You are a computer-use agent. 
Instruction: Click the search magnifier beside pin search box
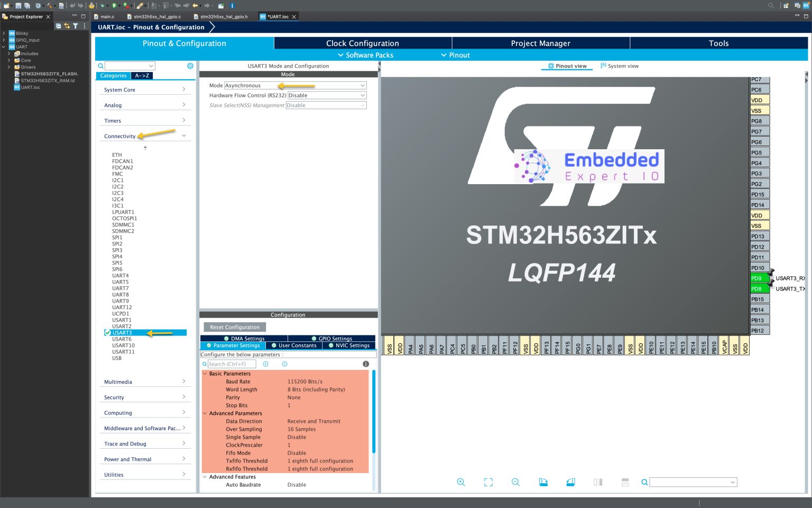pos(644,482)
